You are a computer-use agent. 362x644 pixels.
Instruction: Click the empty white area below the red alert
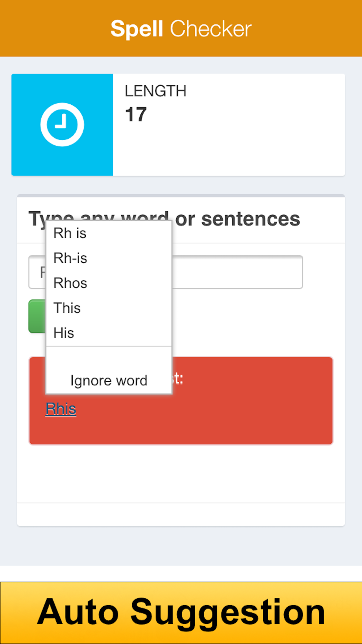[181, 474]
